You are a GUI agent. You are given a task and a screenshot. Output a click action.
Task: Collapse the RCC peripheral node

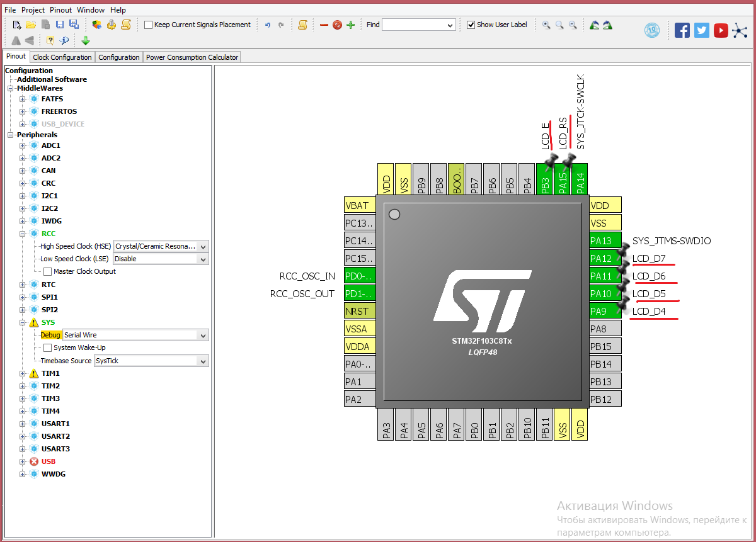[23, 234]
